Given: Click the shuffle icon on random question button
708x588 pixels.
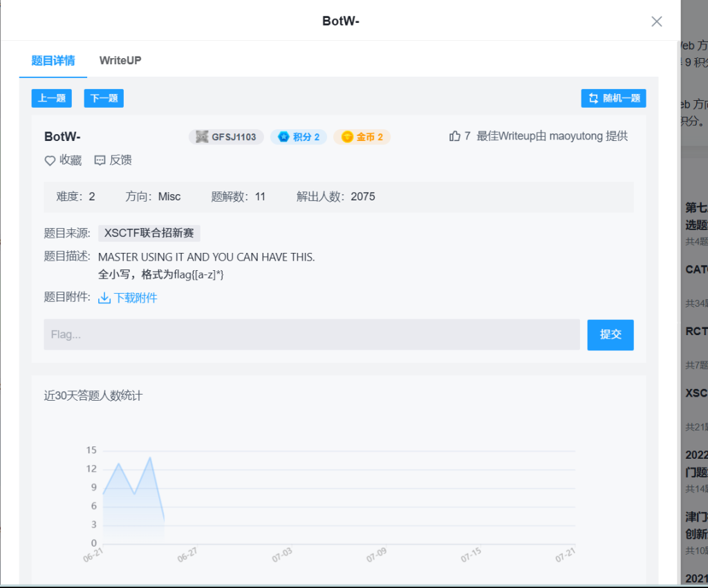Looking at the screenshot, I should pyautogui.click(x=593, y=98).
